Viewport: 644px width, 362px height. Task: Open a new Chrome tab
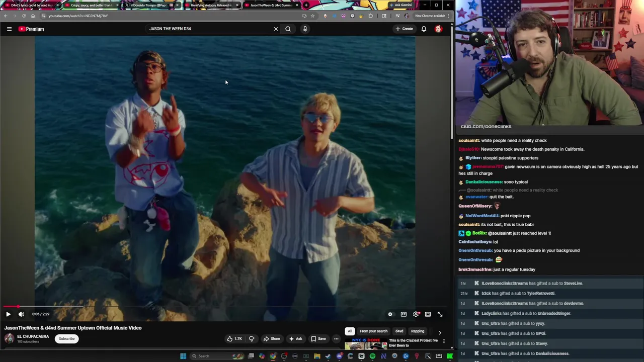point(306,5)
